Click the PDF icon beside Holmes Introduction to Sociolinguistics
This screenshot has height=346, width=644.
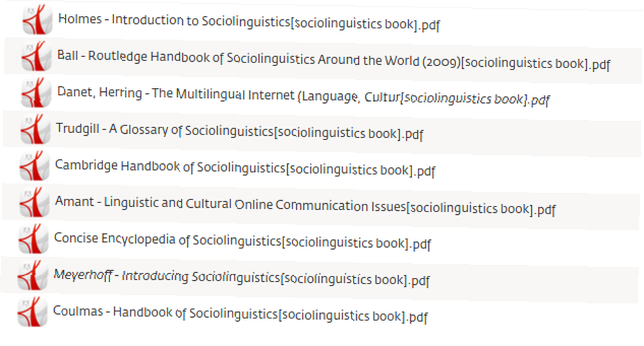tap(37, 20)
